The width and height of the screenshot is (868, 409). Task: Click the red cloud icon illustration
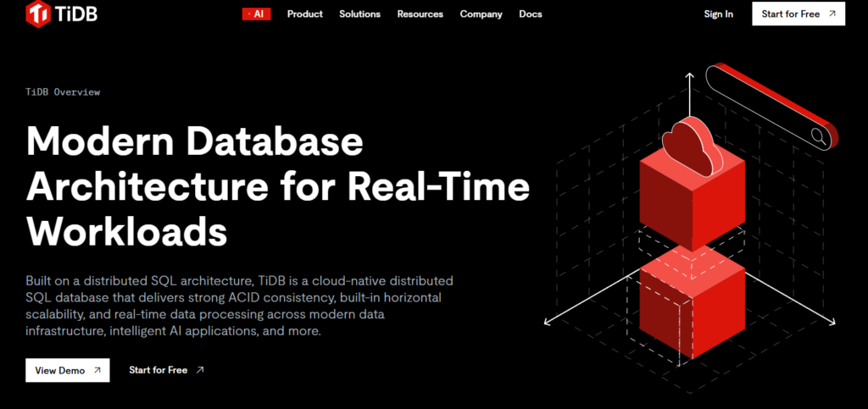[x=692, y=146]
